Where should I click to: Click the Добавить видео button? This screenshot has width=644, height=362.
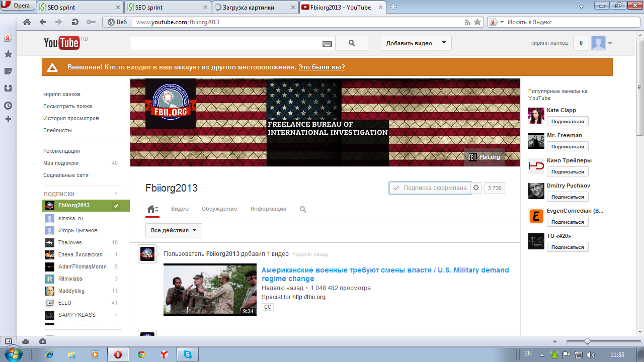pyautogui.click(x=409, y=43)
